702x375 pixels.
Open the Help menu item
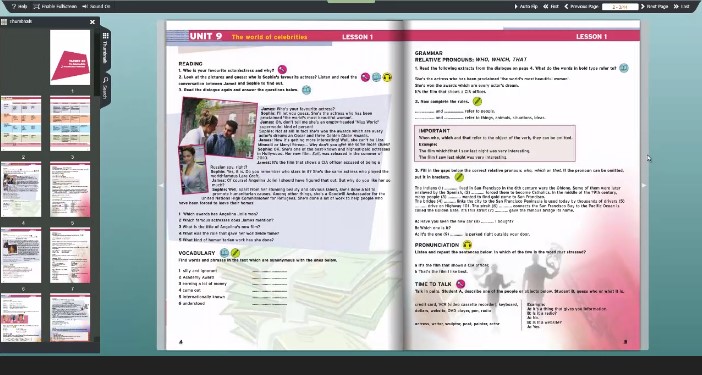point(19,6)
